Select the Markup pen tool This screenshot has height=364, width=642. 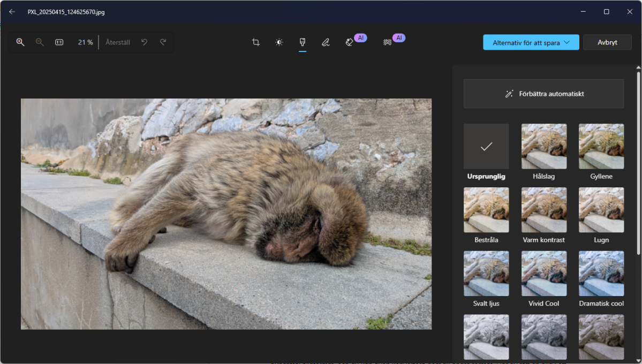coord(326,42)
